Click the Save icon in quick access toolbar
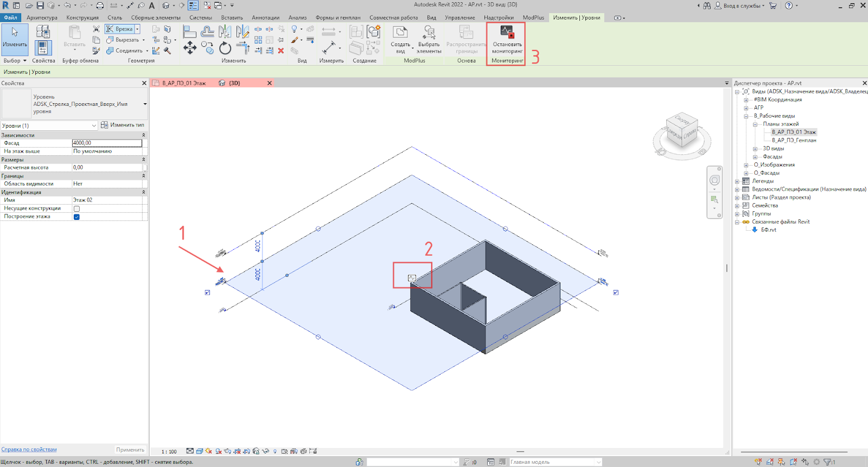The height and width of the screenshot is (467, 868). pyautogui.click(x=40, y=5)
